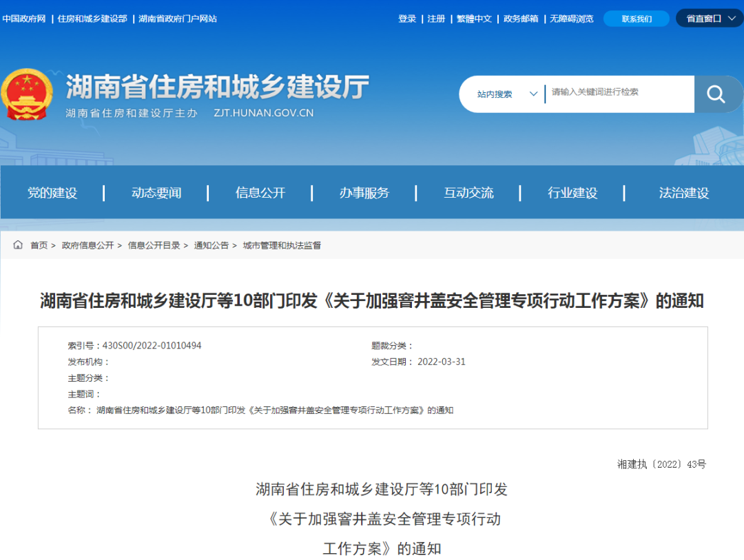Click the 注册 registration link
The image size is (744, 560).
click(436, 19)
